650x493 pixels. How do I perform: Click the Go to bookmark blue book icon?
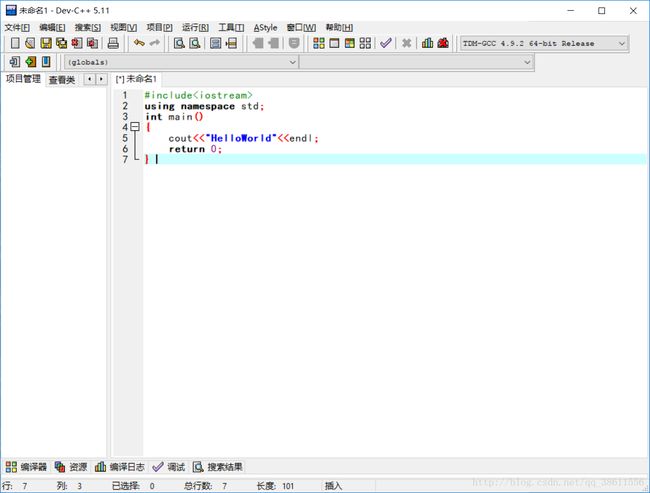46,62
